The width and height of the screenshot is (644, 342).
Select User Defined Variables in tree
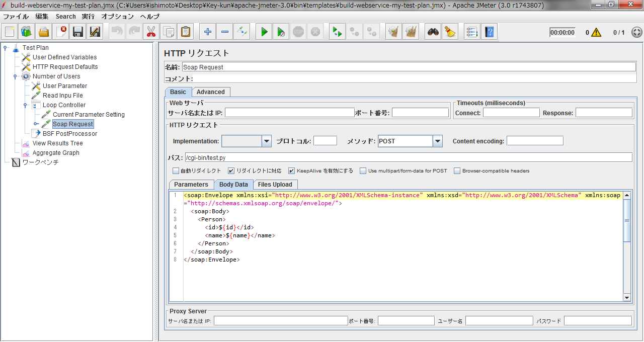(64, 57)
